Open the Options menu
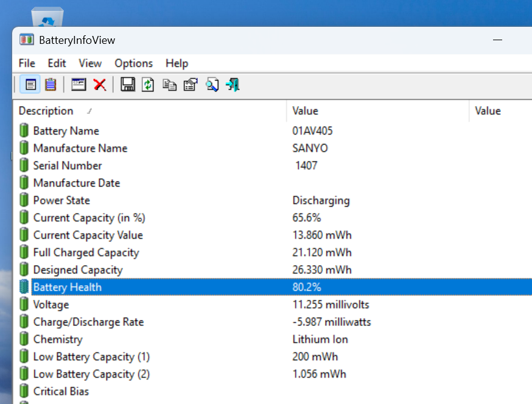 (134, 63)
